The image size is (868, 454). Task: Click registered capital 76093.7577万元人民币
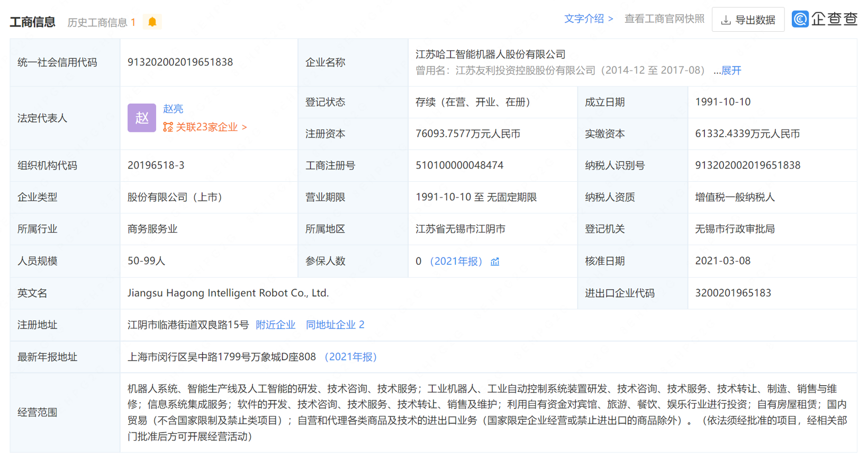click(468, 133)
